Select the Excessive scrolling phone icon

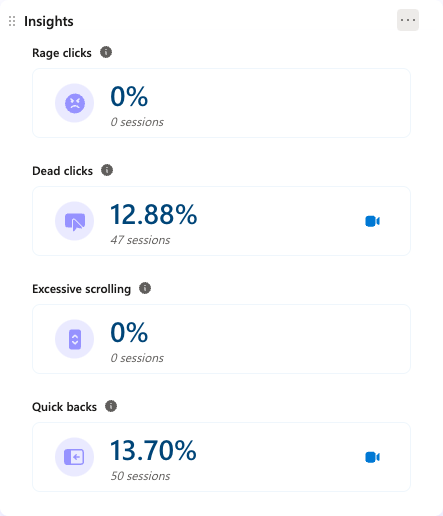(74, 339)
